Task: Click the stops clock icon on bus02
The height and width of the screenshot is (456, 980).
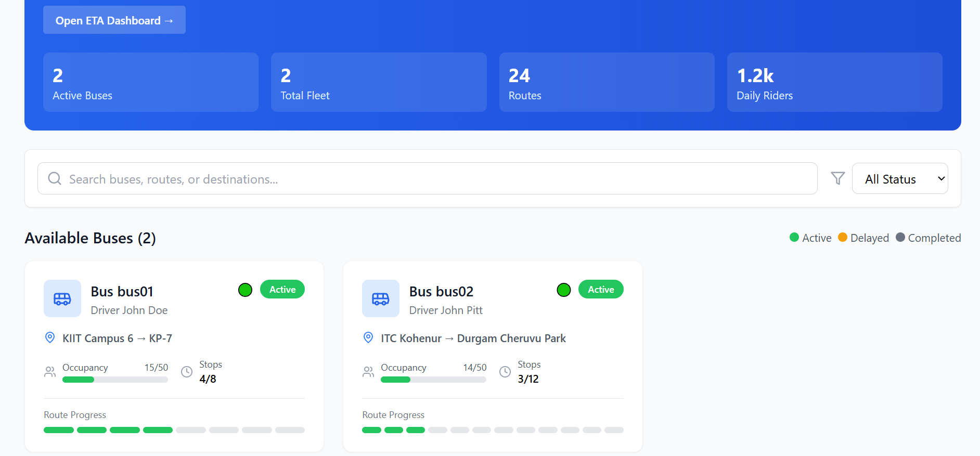Action: (x=505, y=372)
